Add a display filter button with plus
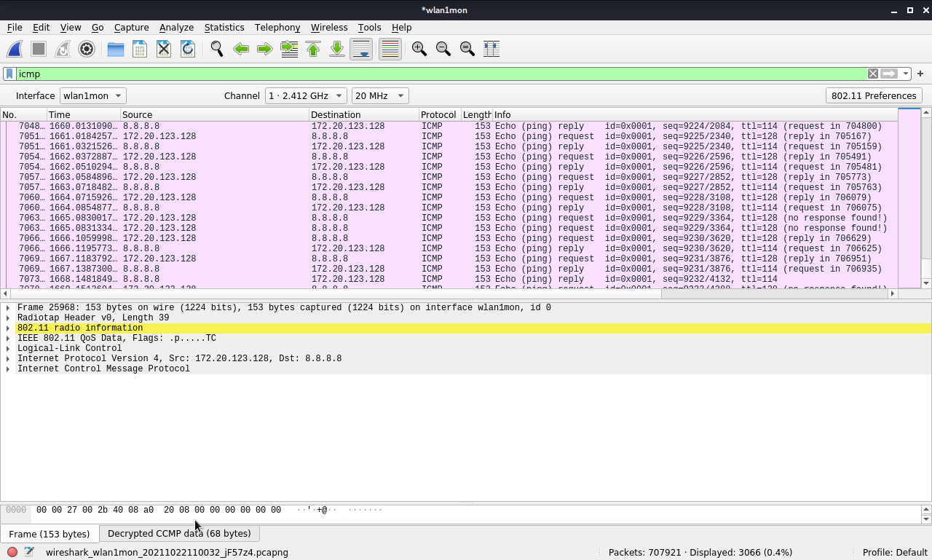This screenshot has width=932, height=560. (x=920, y=74)
